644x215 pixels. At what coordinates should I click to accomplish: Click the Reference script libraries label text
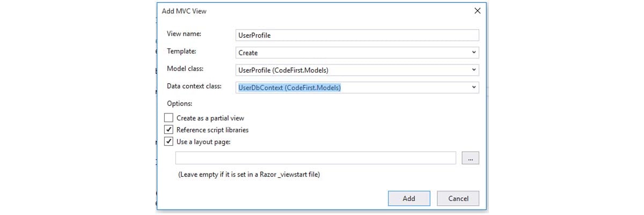pos(213,130)
